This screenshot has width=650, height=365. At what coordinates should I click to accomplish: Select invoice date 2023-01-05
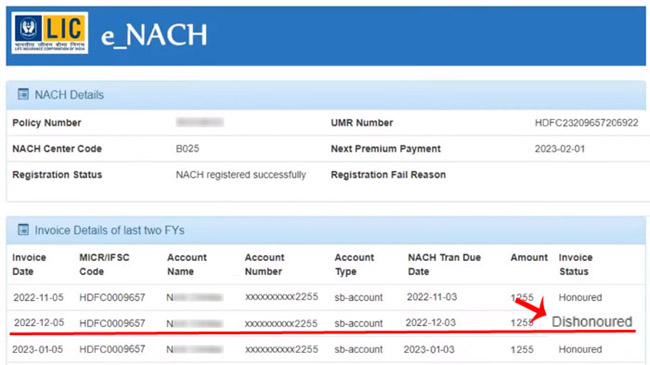pos(37,349)
